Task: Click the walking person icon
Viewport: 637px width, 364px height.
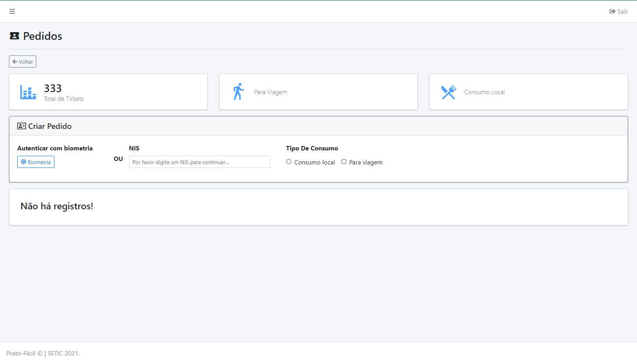Action: coord(239,91)
